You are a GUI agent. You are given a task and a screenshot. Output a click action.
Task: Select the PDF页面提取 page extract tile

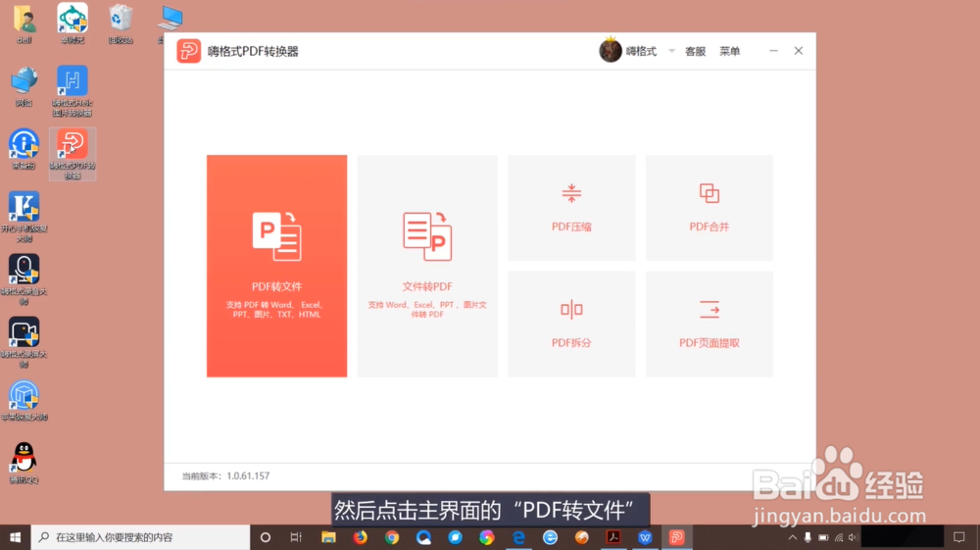710,324
